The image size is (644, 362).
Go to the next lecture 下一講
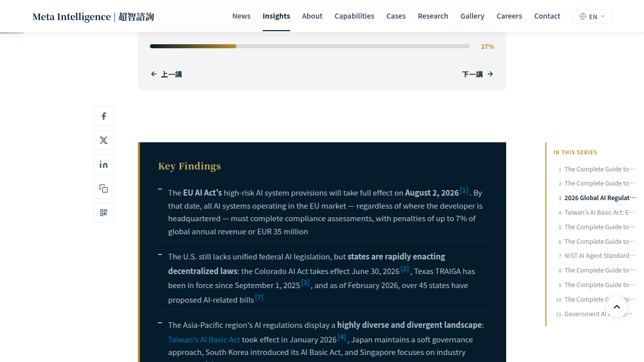[477, 74]
